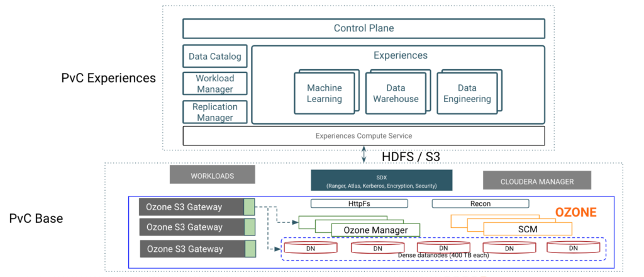
Task: Select the Data Catalog box
Action: pyautogui.click(x=214, y=57)
